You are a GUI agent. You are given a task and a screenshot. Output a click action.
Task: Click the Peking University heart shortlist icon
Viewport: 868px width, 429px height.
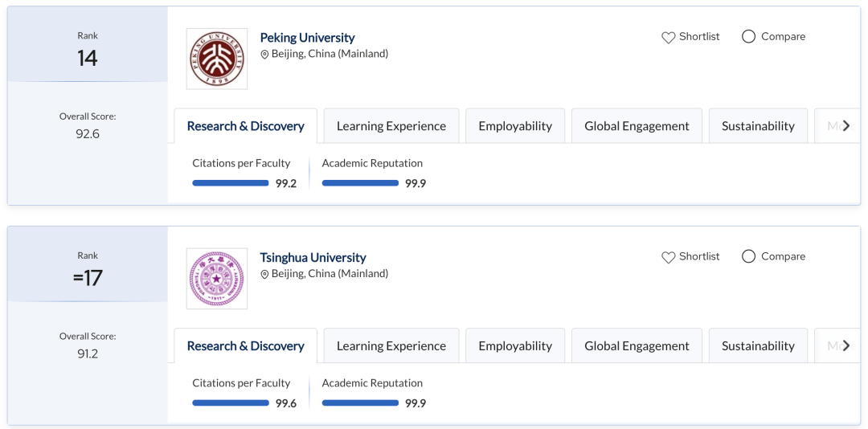point(668,37)
